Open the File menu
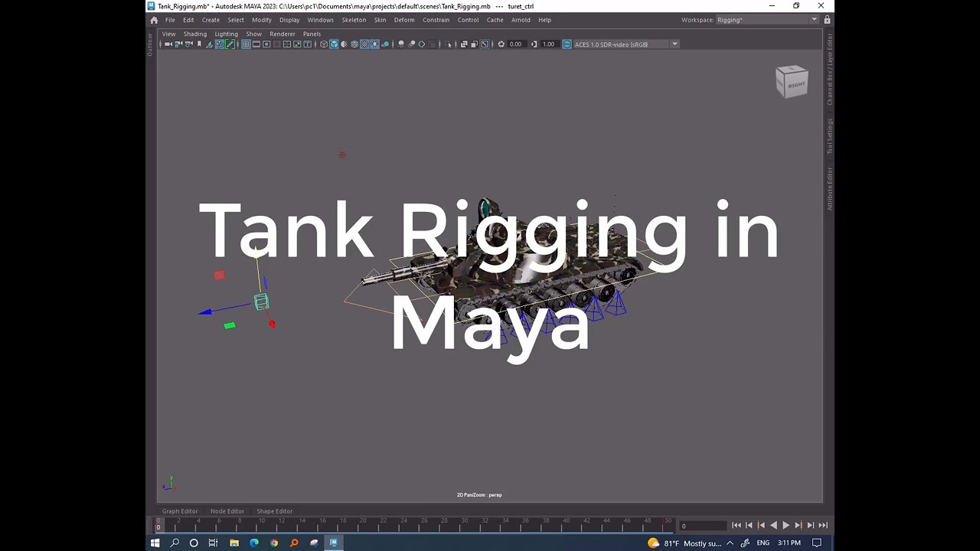 [170, 20]
